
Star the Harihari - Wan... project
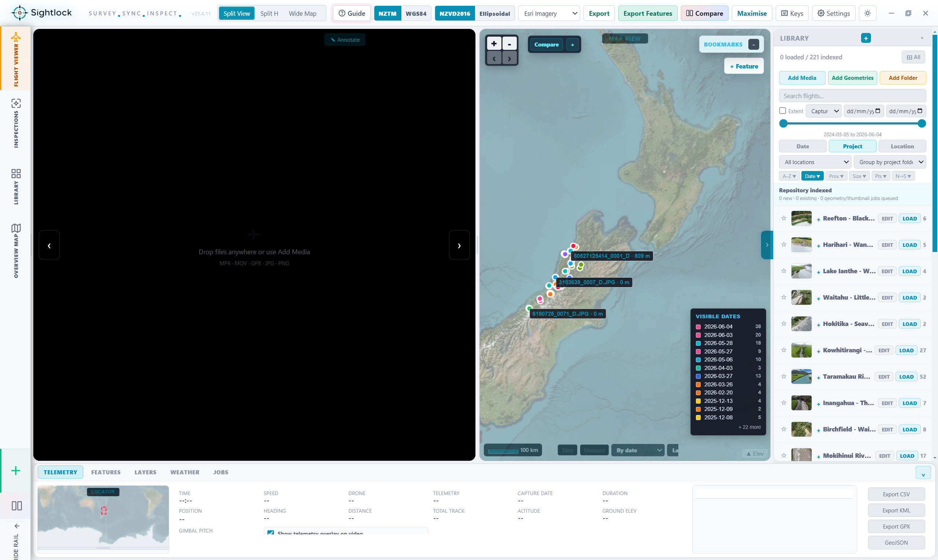784,245
